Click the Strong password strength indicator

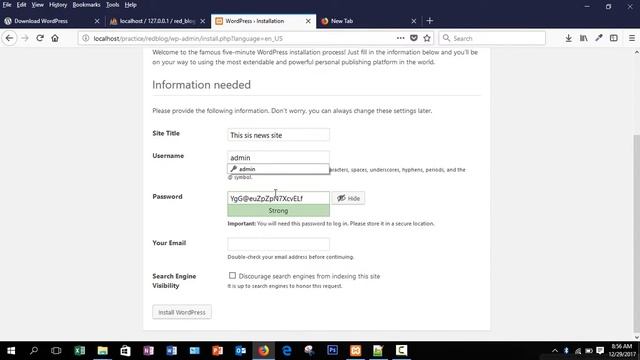(x=278, y=211)
